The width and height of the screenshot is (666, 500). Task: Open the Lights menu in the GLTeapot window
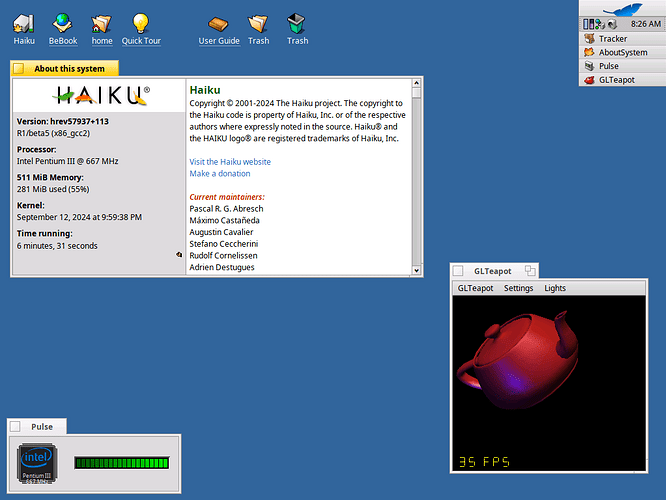(x=555, y=288)
